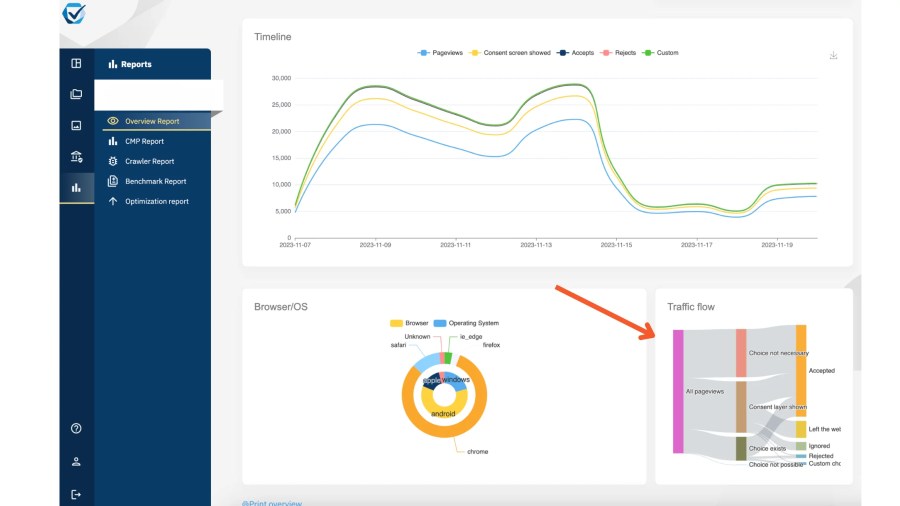The width and height of the screenshot is (900, 506).
Task: Open the image icon in sidebar
Action: tap(76, 126)
